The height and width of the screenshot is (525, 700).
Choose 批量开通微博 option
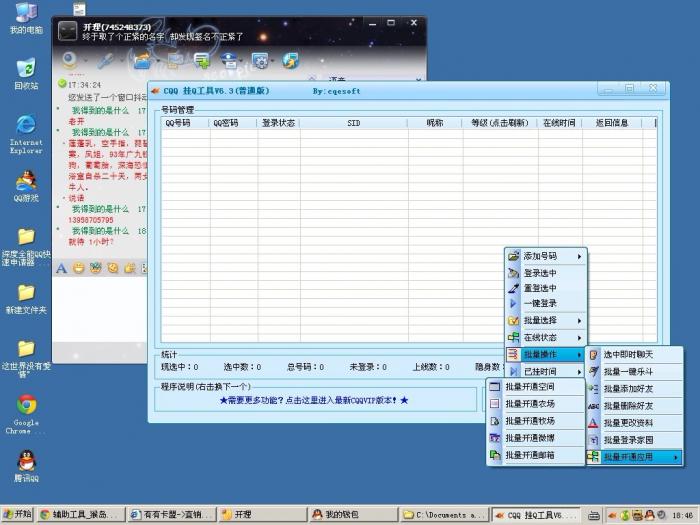click(536, 438)
